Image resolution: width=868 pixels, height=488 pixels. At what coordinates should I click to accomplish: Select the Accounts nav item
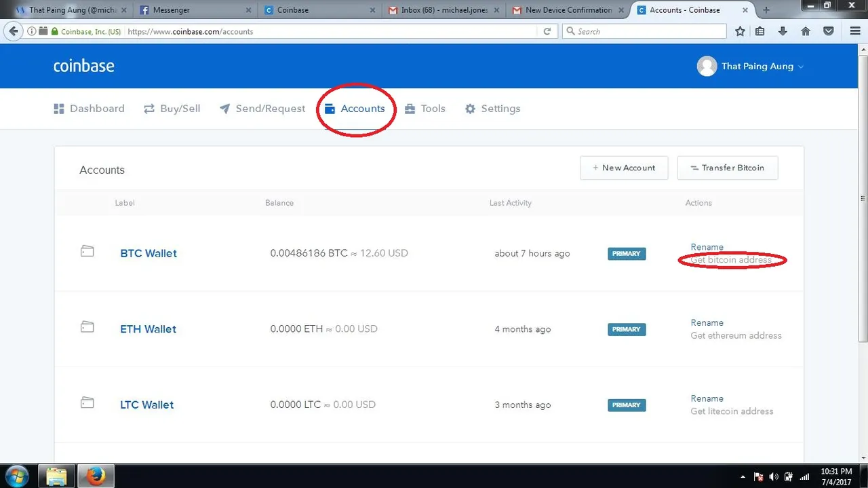coord(355,109)
